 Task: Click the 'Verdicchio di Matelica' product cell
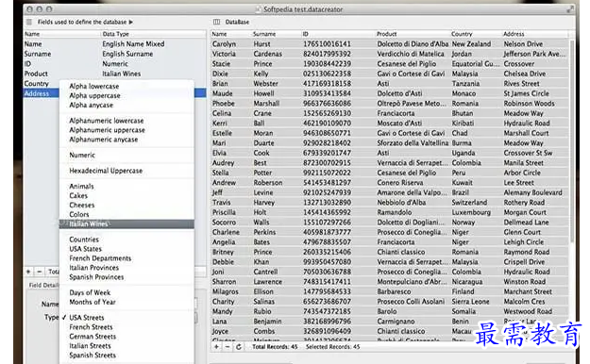pos(411,54)
